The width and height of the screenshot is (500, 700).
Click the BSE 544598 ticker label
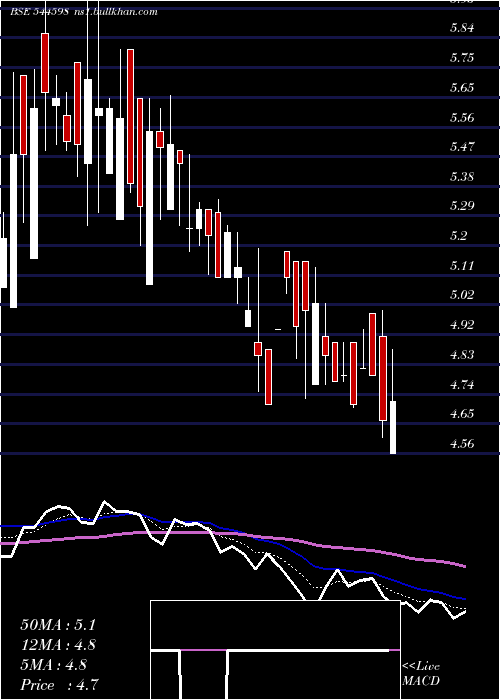pos(39,12)
